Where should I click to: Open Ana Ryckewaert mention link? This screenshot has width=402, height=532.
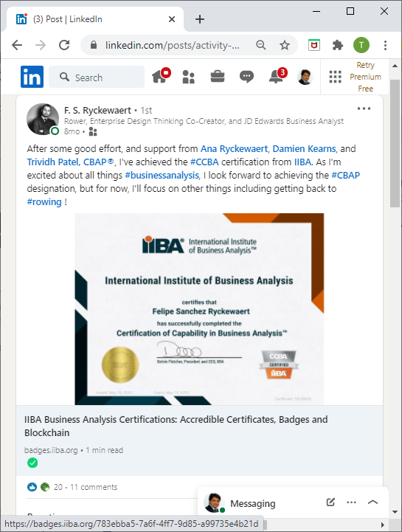(234, 148)
